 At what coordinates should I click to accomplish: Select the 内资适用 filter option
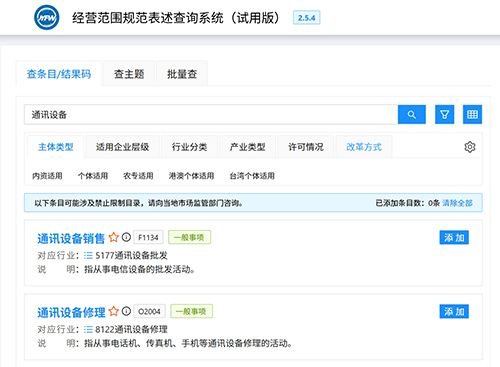click(47, 176)
